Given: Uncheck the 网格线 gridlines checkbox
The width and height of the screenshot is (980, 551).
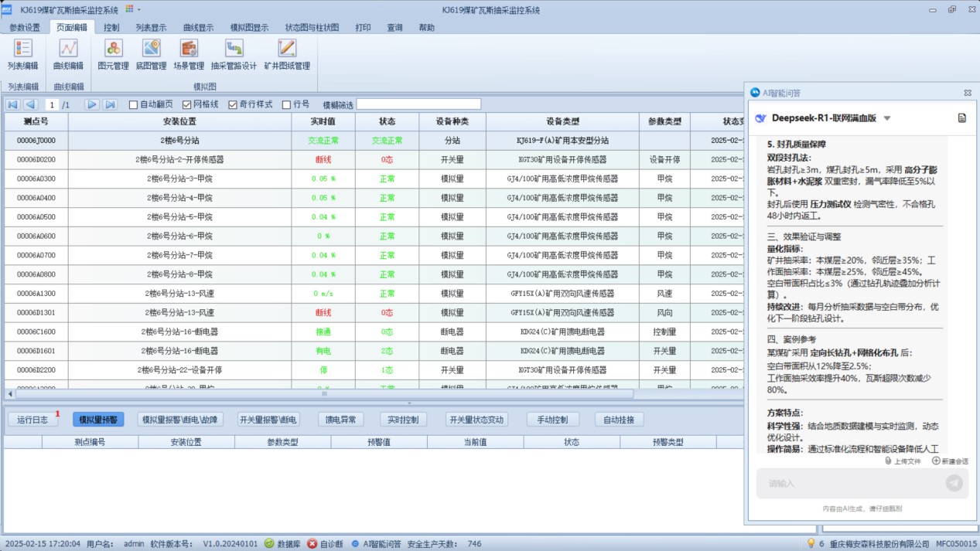Looking at the screenshot, I should point(186,104).
